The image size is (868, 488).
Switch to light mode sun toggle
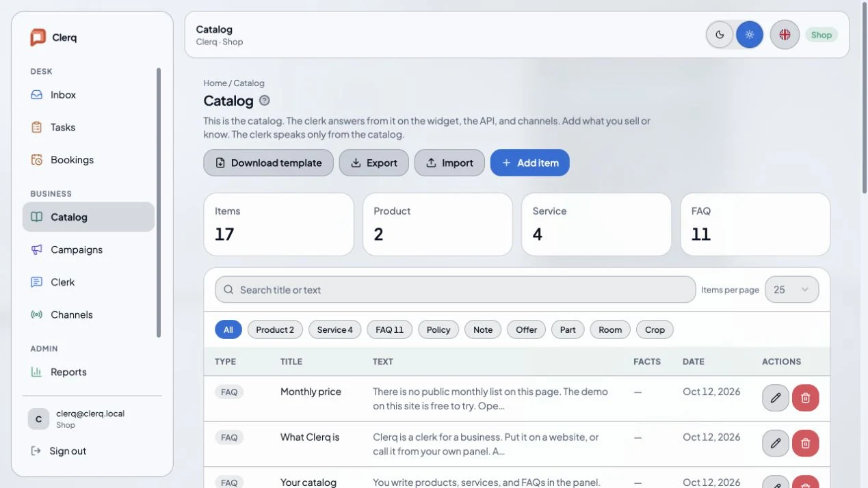pyautogui.click(x=750, y=34)
